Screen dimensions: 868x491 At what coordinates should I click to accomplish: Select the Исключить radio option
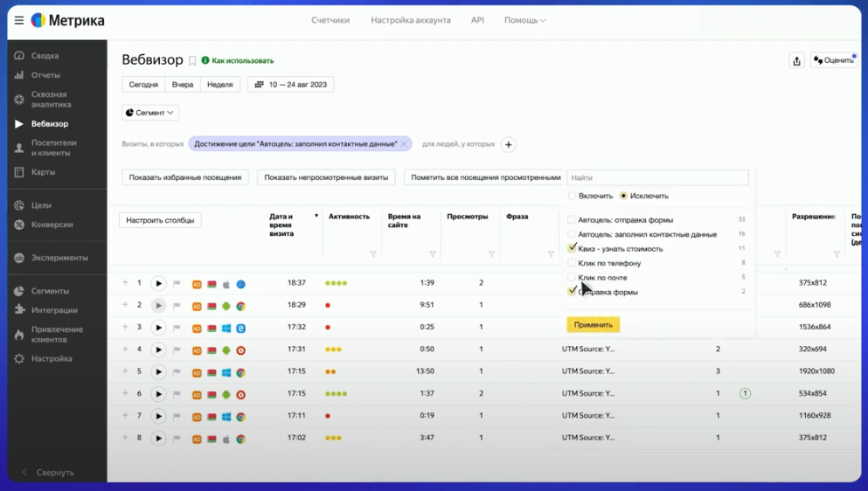coord(623,196)
